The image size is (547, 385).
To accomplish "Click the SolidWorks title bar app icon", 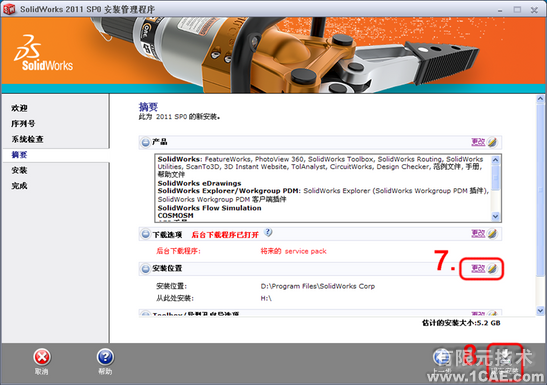I will 9,9.
